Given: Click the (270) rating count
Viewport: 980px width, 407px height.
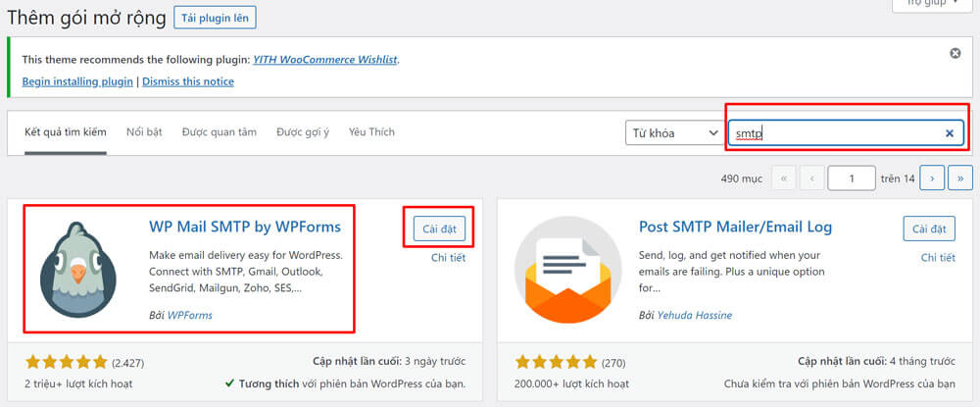Looking at the screenshot, I should point(613,363).
